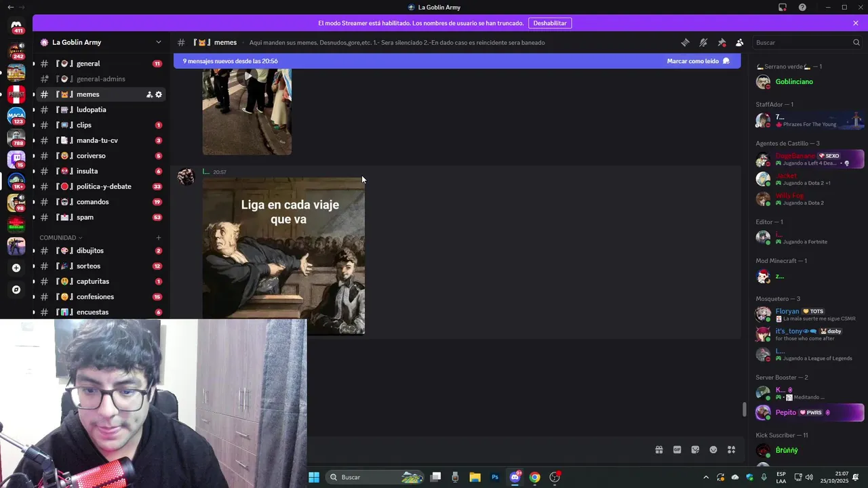Image resolution: width=868 pixels, height=488 pixels.
Task: Open the OBS icon in taskbar
Action: [555, 477]
